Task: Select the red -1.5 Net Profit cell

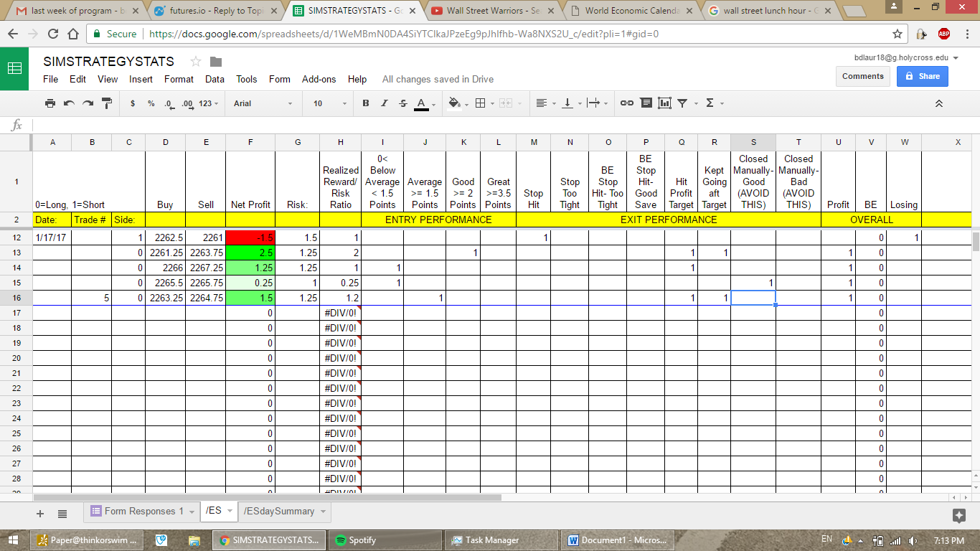Action: point(250,237)
